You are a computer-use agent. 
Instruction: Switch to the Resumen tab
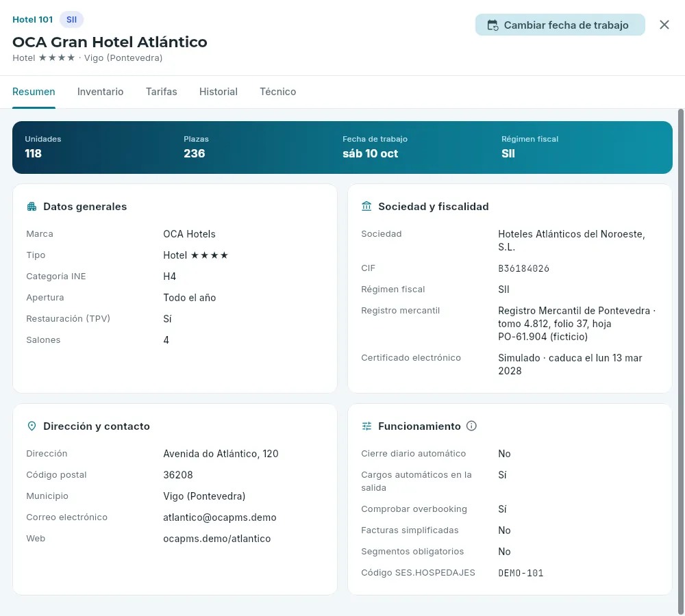pos(34,92)
